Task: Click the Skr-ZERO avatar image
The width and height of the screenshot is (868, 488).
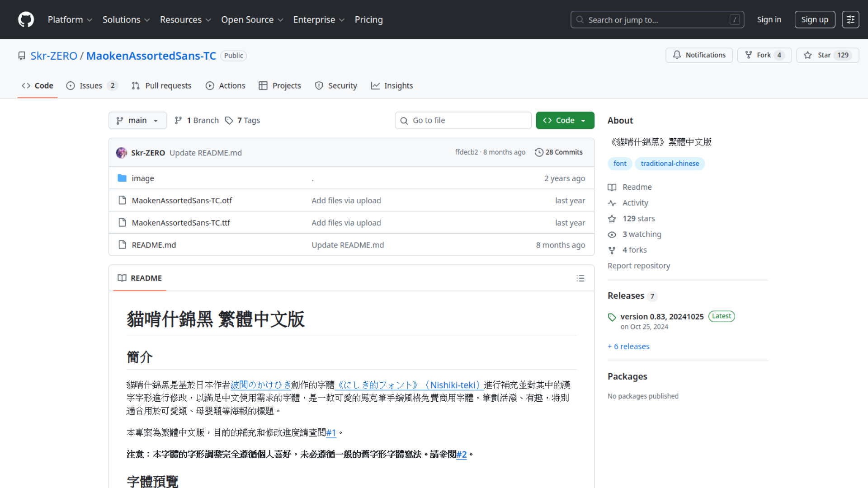Action: click(x=121, y=153)
